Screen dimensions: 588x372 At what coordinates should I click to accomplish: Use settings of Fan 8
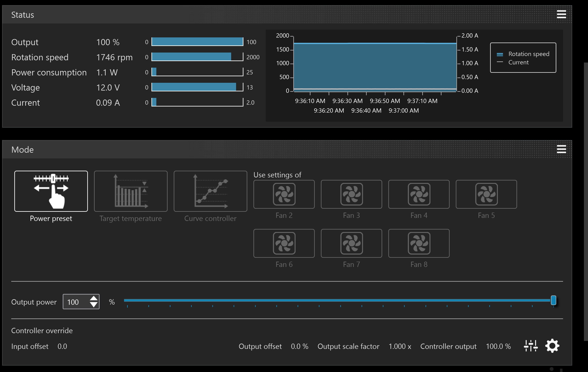click(x=419, y=243)
